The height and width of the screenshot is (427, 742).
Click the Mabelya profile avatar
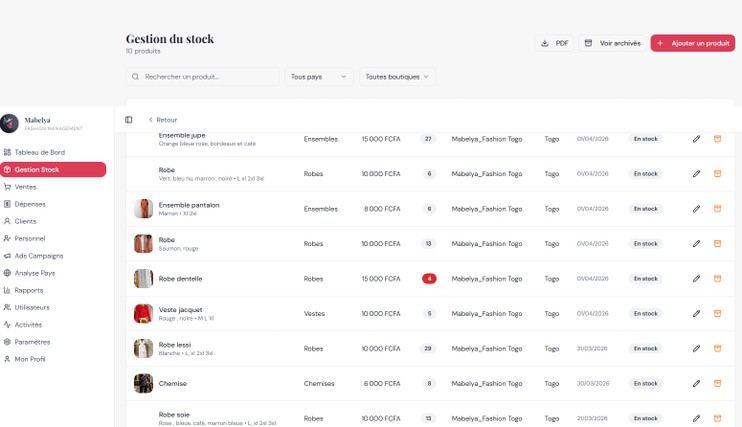tap(10, 123)
